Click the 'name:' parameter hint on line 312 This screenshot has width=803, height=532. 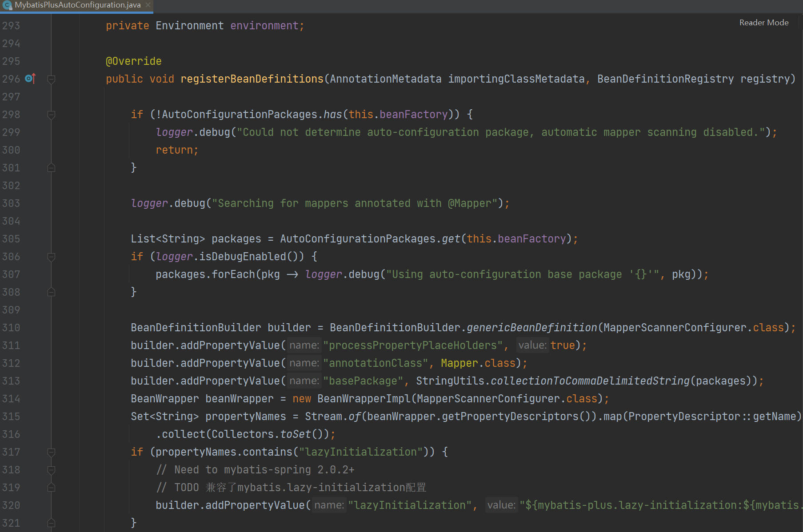(x=304, y=363)
